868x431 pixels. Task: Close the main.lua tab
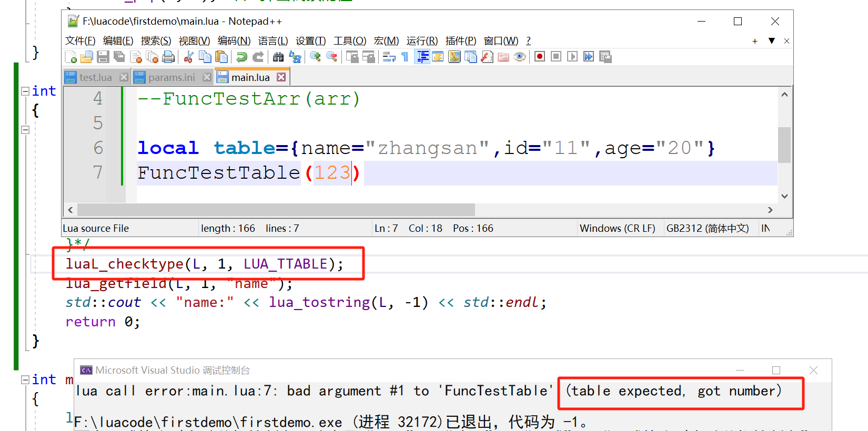click(x=281, y=77)
